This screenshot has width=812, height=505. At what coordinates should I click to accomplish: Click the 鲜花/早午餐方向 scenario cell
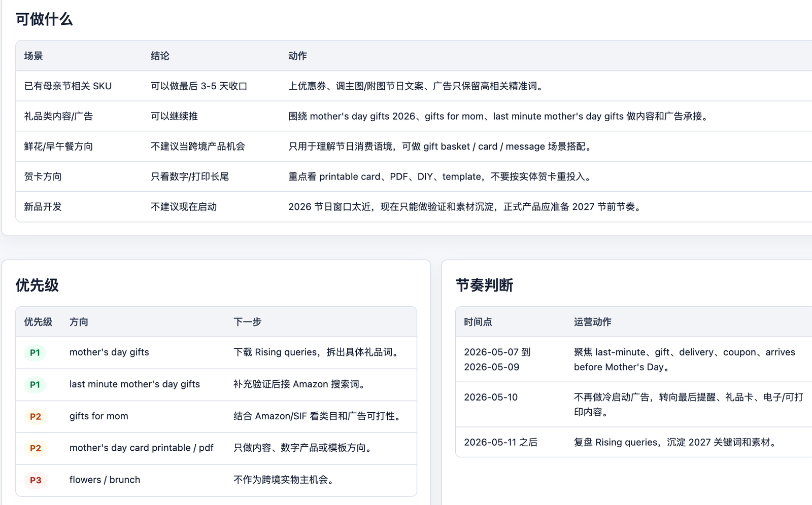58,147
